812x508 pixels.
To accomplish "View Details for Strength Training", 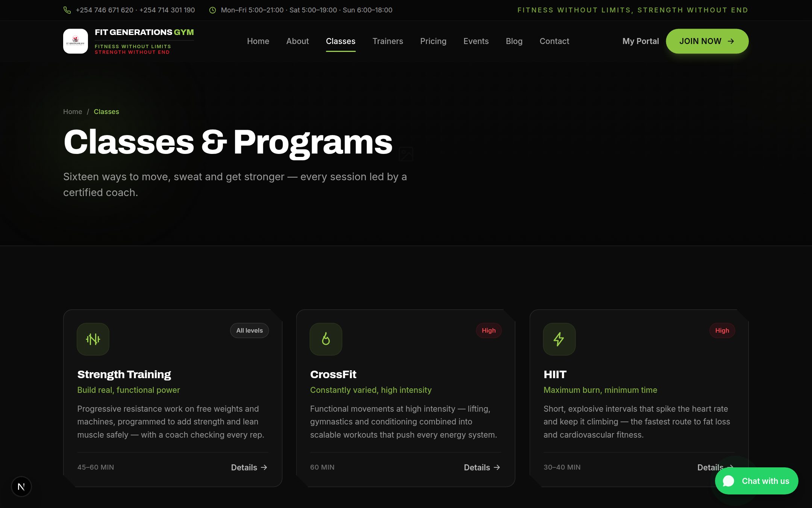I will click(249, 467).
